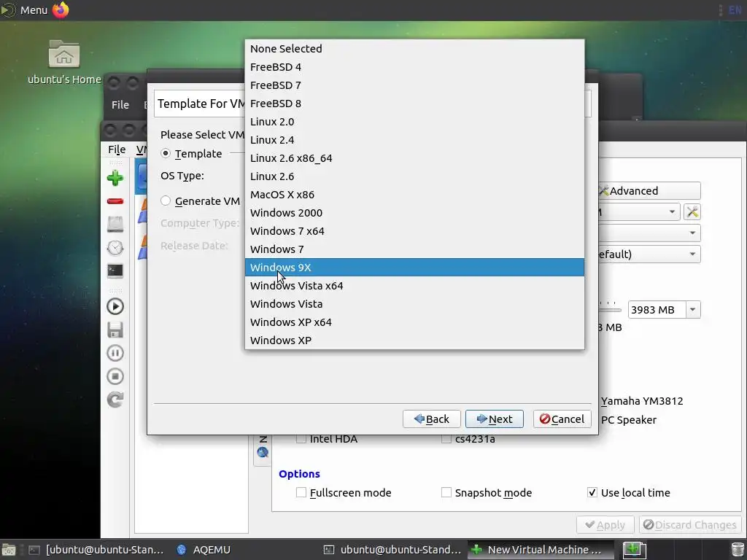Click the green plus taskbar tray icon

(634, 550)
